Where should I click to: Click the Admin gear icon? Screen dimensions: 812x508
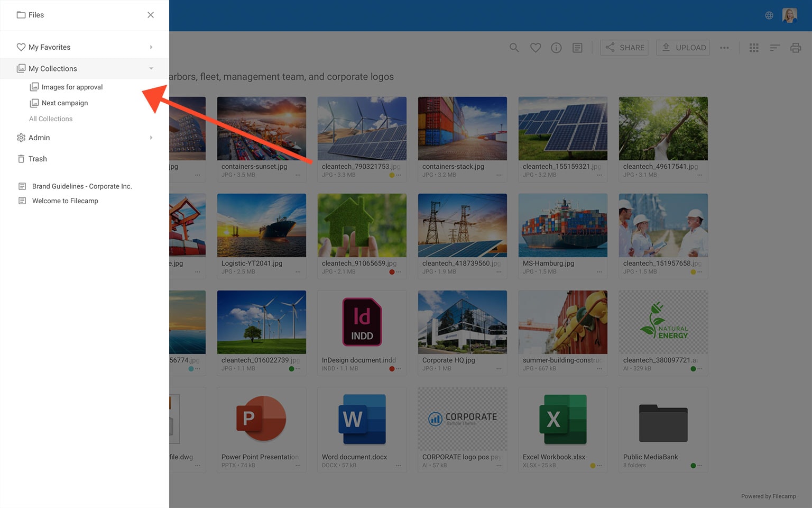click(x=21, y=138)
